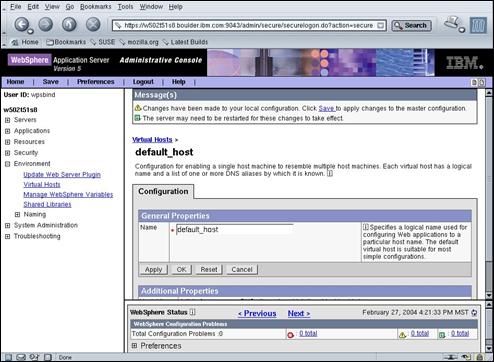The height and width of the screenshot is (362, 494).
Task: Click the Navigator icon in the status bar
Action: [x=8, y=357]
